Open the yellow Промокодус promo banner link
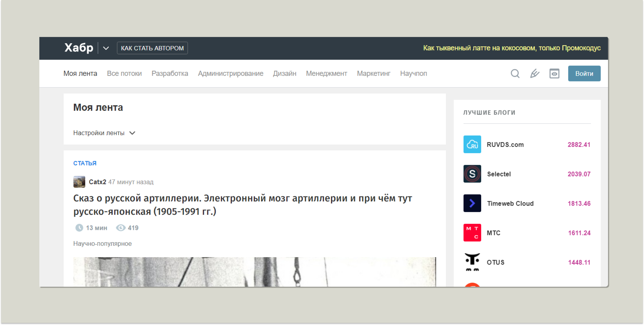 [x=512, y=48]
